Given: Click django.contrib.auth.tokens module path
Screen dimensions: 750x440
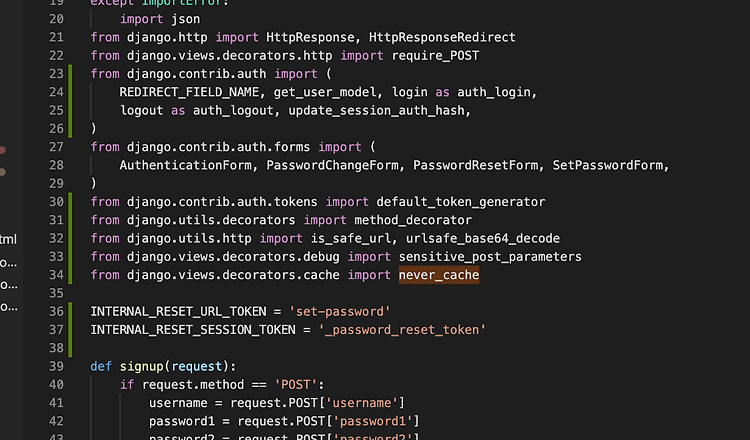Looking at the screenshot, I should point(222,202).
